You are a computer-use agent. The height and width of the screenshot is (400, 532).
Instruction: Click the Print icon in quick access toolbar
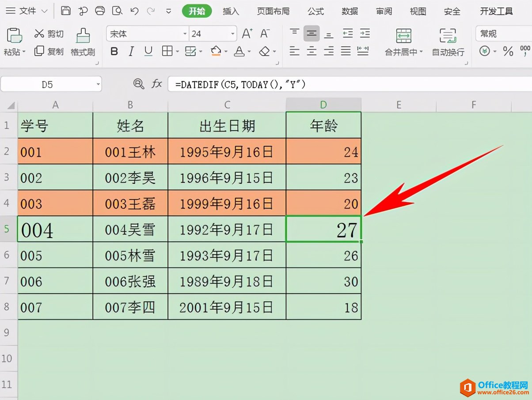pyautogui.click(x=100, y=11)
